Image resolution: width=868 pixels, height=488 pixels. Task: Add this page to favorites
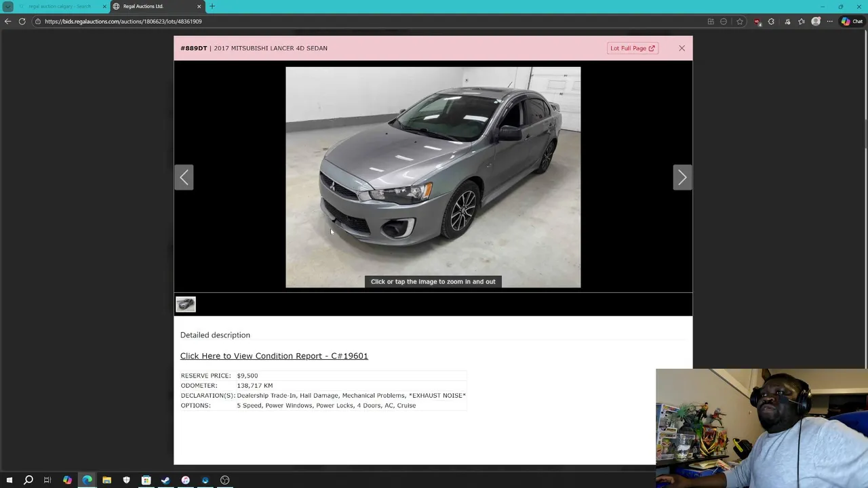tap(740, 21)
